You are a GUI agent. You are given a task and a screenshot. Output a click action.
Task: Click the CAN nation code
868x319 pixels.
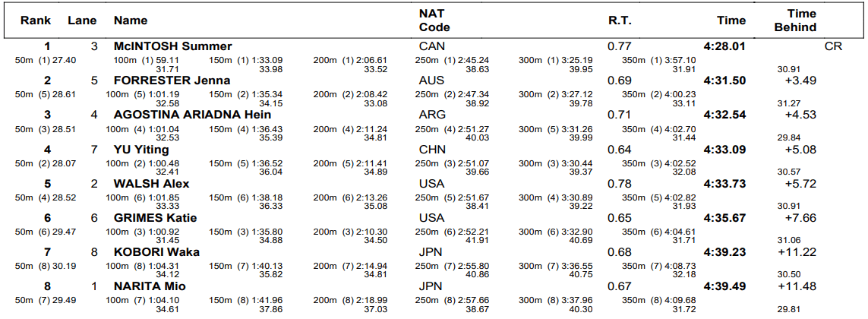click(432, 46)
